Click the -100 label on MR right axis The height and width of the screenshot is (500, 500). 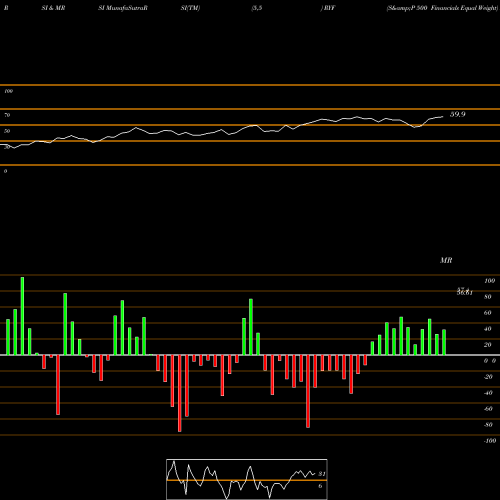point(489,441)
